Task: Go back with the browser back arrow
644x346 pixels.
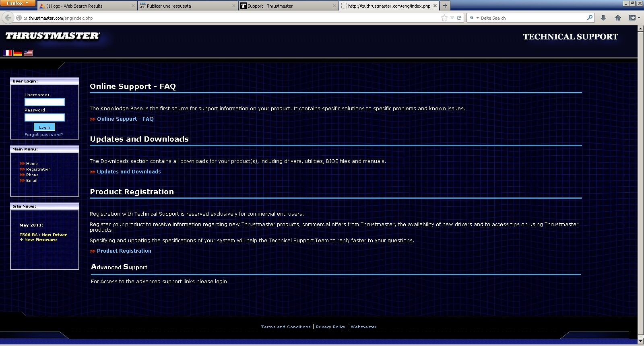Action: 8,18
